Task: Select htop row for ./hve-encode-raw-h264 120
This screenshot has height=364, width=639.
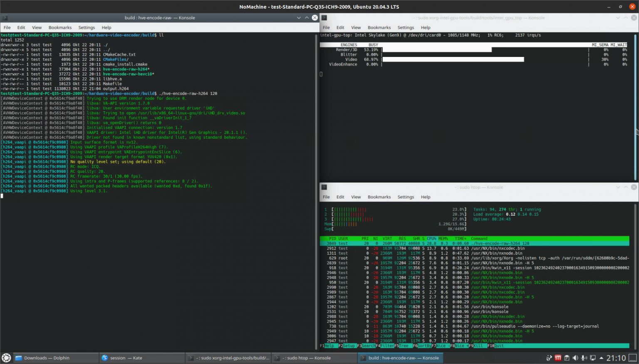Action: [474, 243]
